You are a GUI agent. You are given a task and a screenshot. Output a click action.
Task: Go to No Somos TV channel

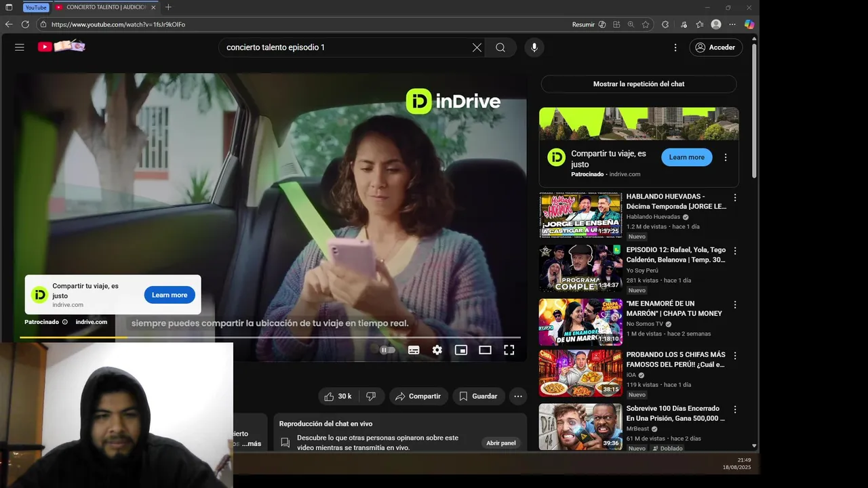[x=645, y=324]
